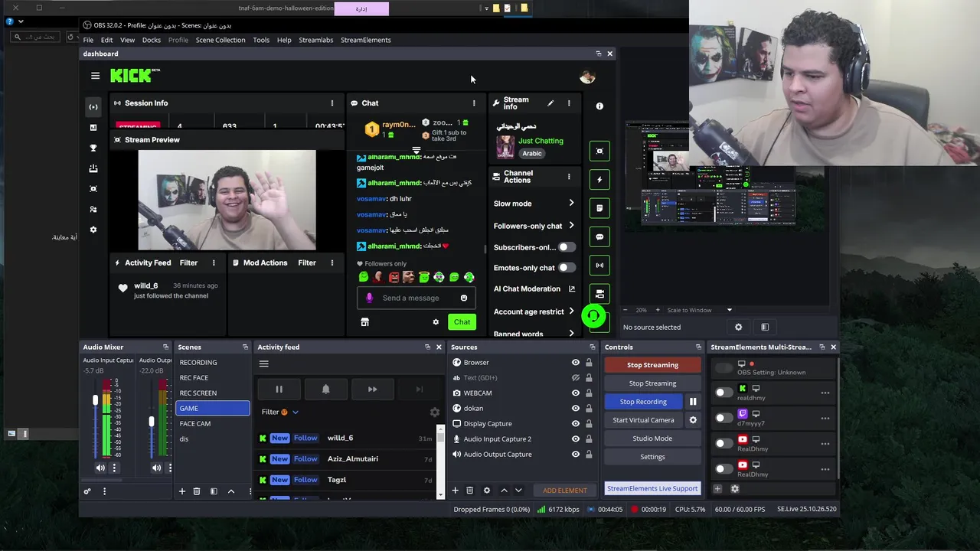The image size is (980, 551).
Task: Show the Text (GDI+) source
Action: (576, 378)
